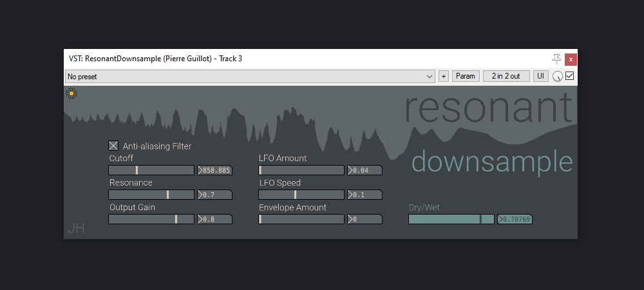Click the LFO Speed value field 0.1
This screenshot has width=644, height=290.
point(365,195)
